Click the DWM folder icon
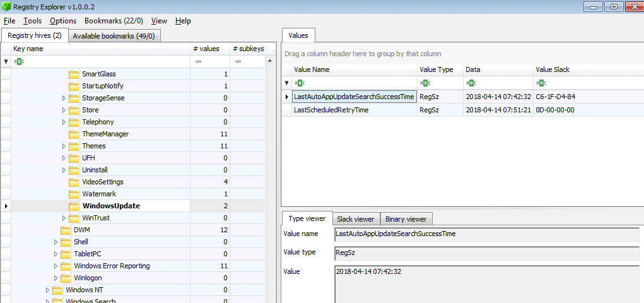This screenshot has width=644, height=303. pyautogui.click(x=66, y=230)
